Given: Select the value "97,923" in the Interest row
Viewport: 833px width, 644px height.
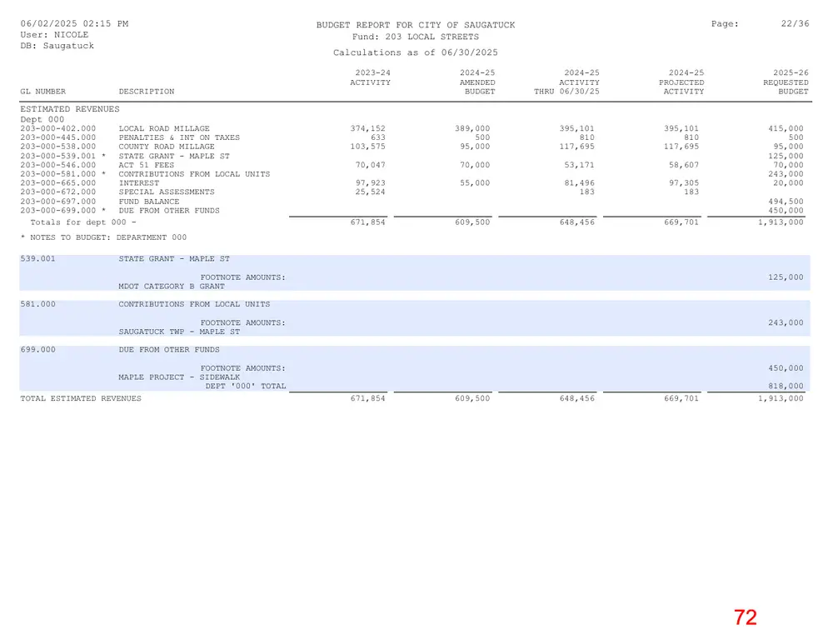Looking at the screenshot, I should (371, 182).
